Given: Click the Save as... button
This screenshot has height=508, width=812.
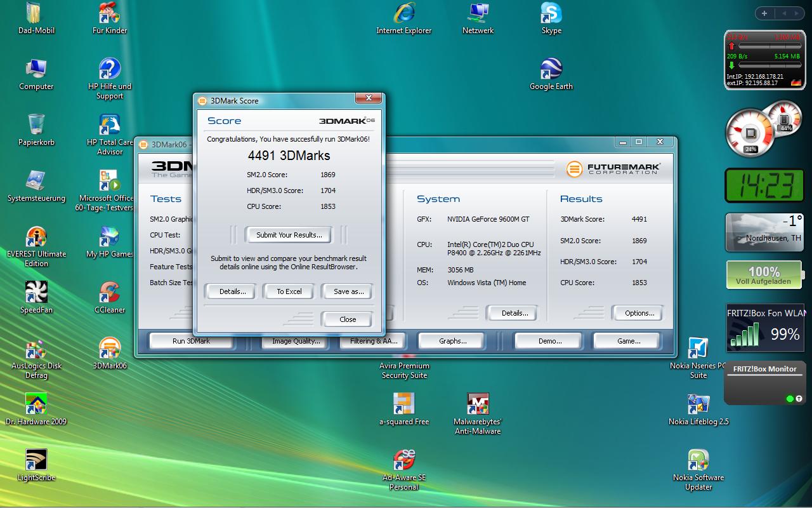Looking at the screenshot, I should [348, 291].
